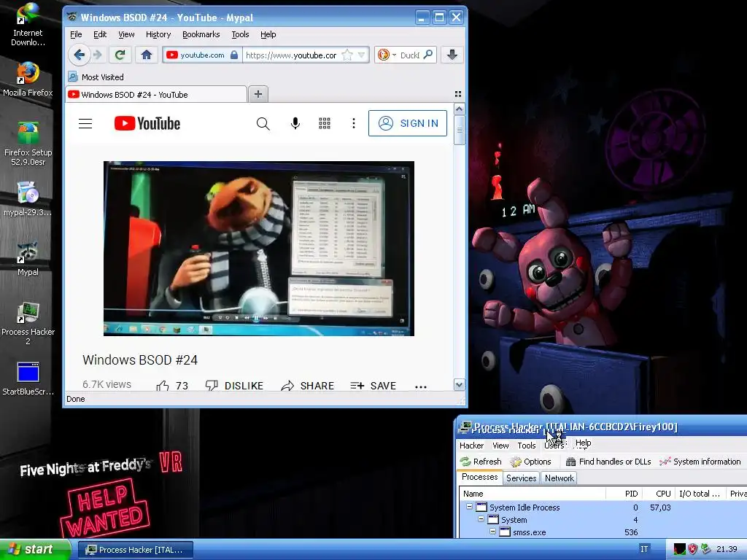Open YouTube hamburger guide menu

click(85, 124)
